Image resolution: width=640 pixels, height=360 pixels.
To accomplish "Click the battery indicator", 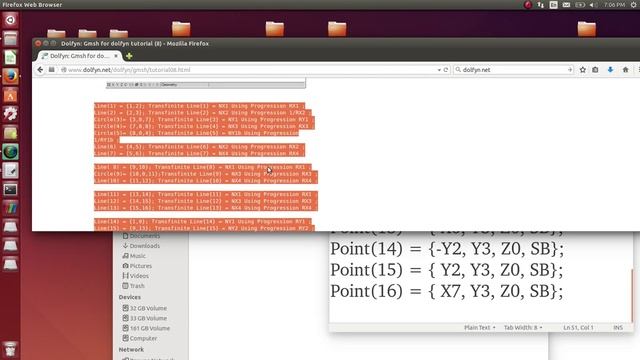I will tap(580, 5).
